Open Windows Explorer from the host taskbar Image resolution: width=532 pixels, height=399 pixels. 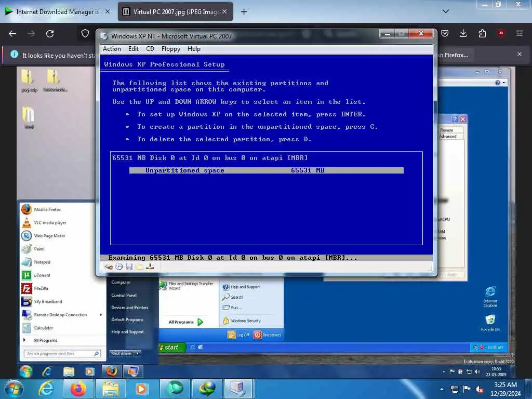111,389
